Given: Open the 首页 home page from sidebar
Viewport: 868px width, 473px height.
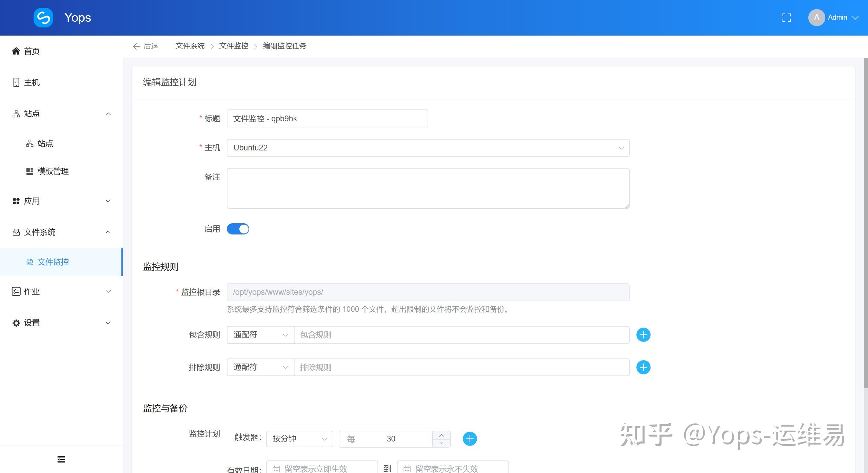Looking at the screenshot, I should coord(31,51).
